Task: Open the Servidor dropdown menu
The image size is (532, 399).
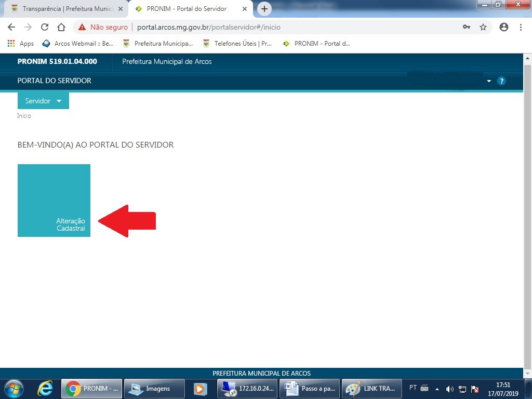Action: click(43, 101)
